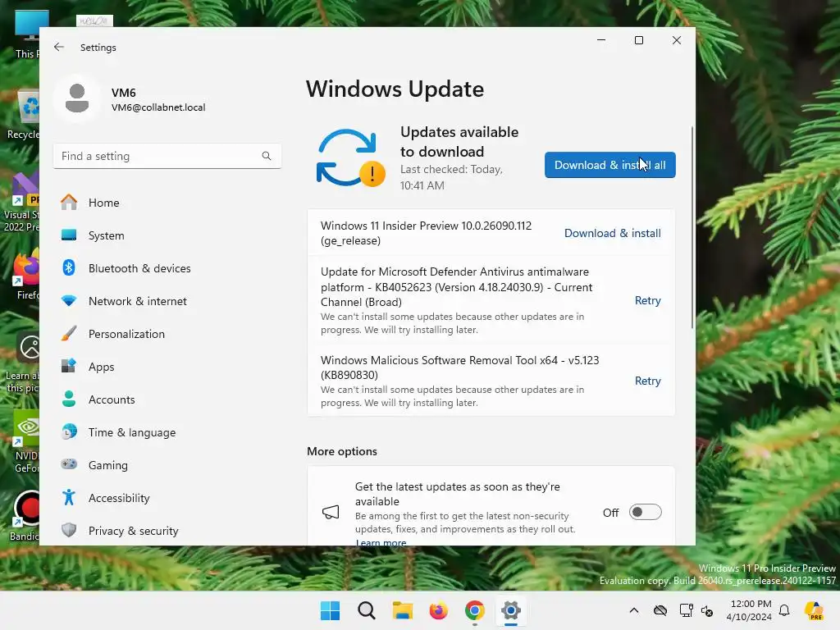Viewport: 840px width, 630px height.
Task: Click the Accounts label in sidebar
Action: click(x=112, y=399)
